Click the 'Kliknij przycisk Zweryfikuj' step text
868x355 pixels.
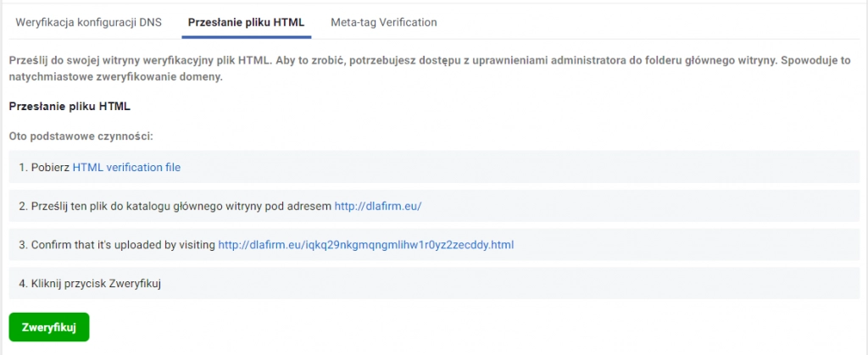96,284
